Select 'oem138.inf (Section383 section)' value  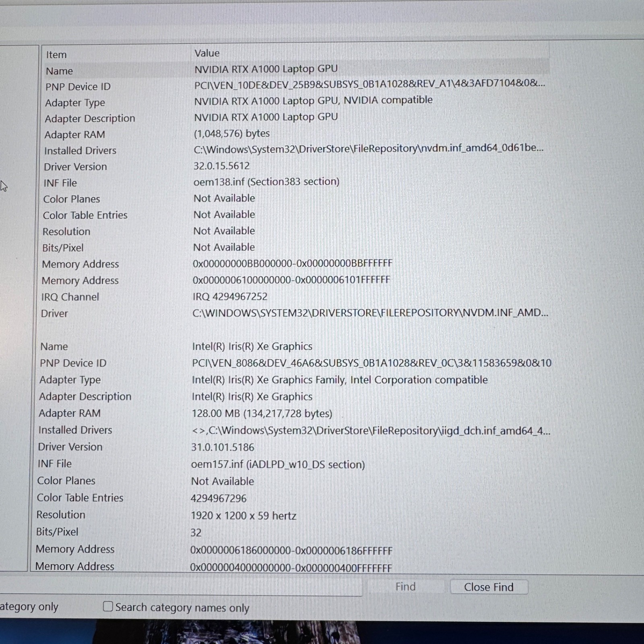(266, 182)
